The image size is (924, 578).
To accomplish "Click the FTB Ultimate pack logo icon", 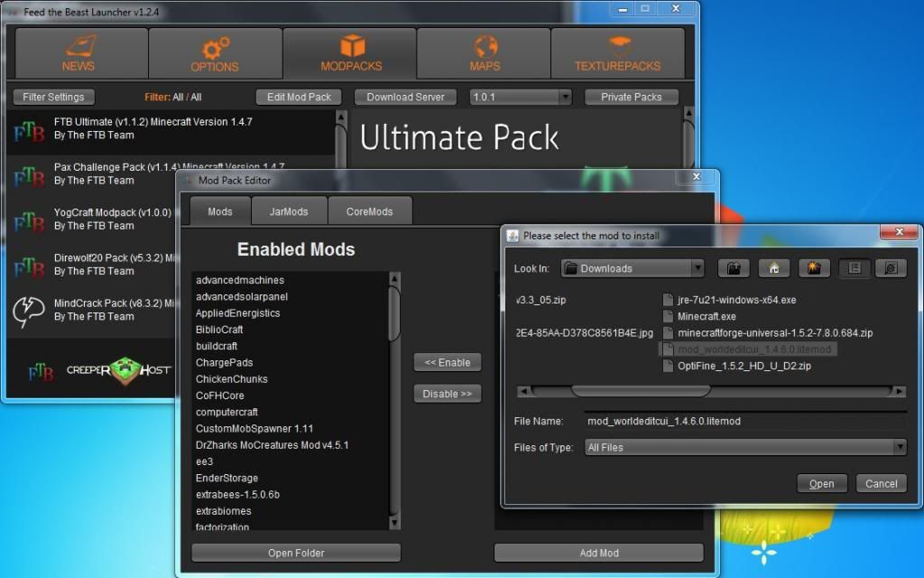I will click(x=30, y=131).
